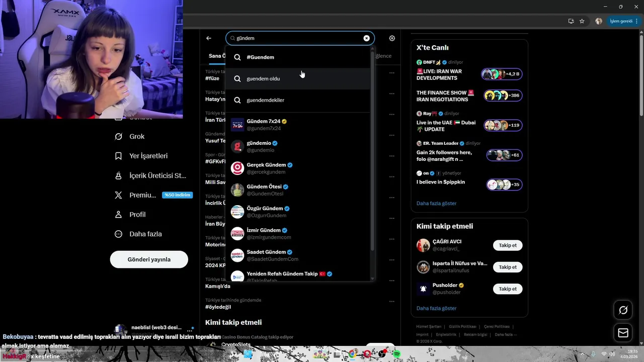Open Çerez Politikası footer link
The width and height of the screenshot is (644, 362).
(497, 327)
